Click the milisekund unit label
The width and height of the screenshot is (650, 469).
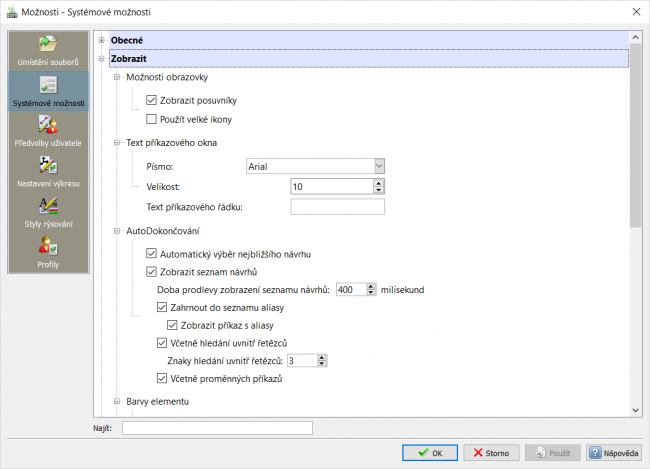click(403, 289)
